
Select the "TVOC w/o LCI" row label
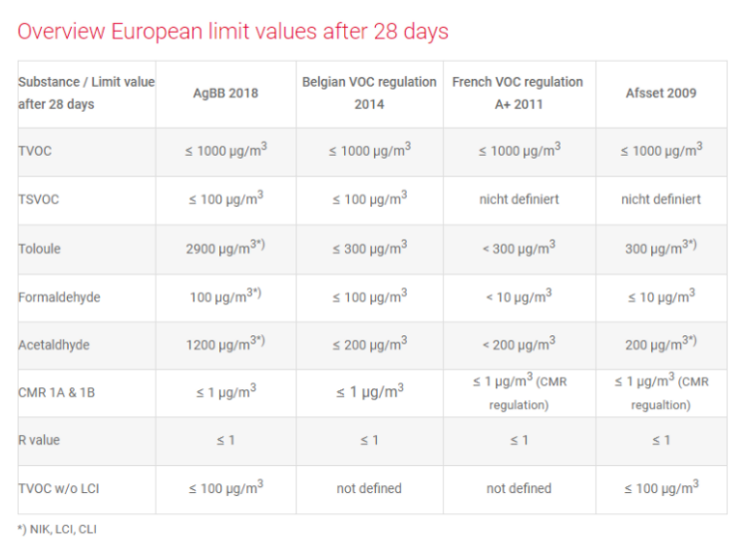pyautogui.click(x=58, y=488)
